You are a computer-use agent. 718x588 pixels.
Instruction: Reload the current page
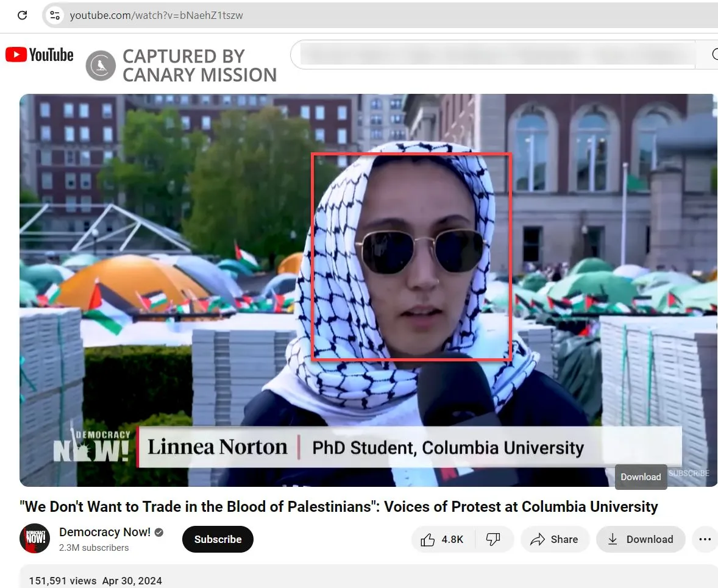[x=23, y=15]
